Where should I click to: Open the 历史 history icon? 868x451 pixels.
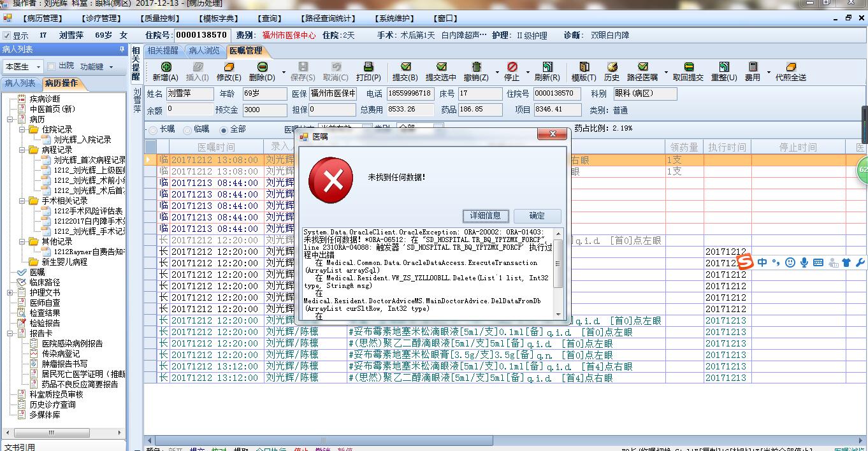[x=612, y=67]
